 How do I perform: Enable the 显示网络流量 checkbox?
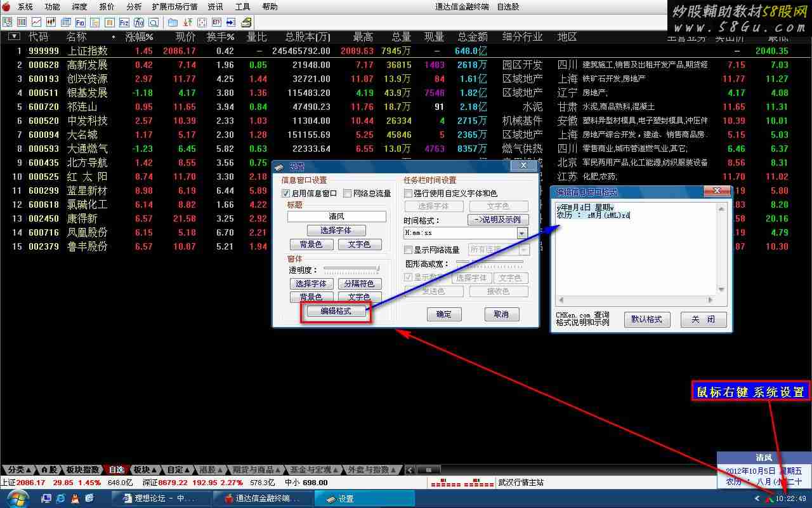click(409, 250)
